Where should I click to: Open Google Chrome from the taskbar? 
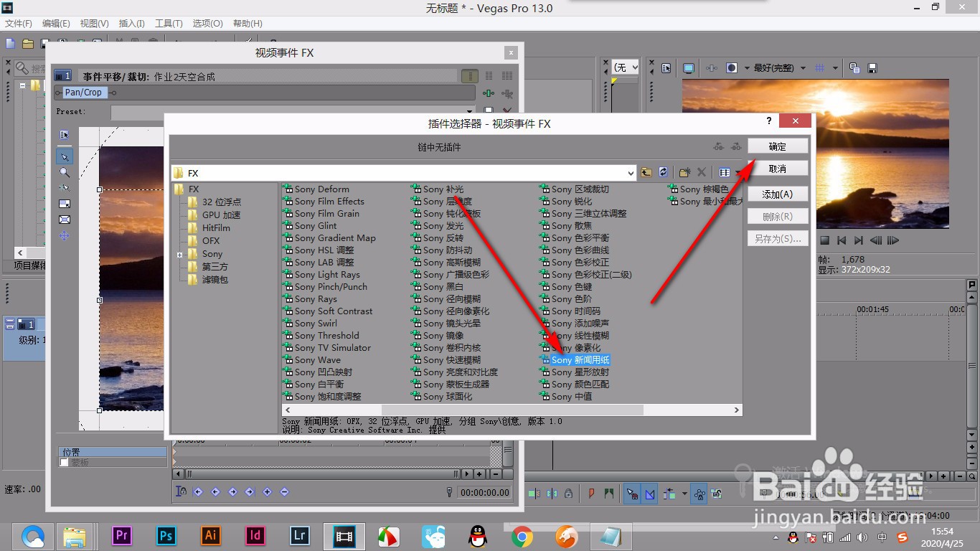(x=522, y=536)
